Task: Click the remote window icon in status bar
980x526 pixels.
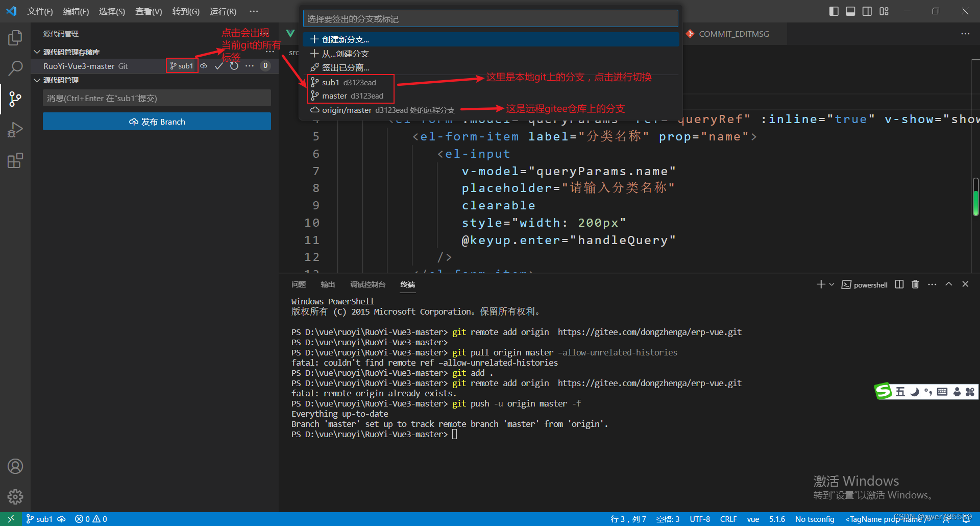Action: pos(11,519)
